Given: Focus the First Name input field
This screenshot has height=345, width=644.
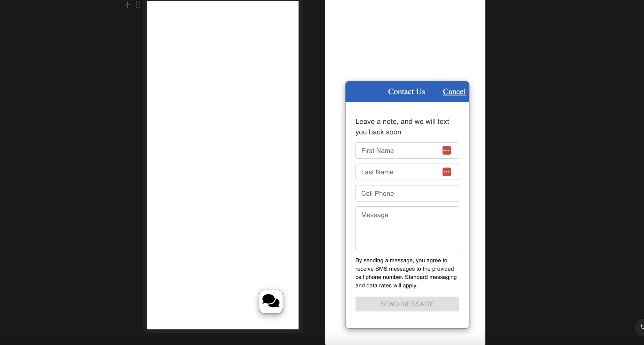Looking at the screenshot, I should pos(400,150).
